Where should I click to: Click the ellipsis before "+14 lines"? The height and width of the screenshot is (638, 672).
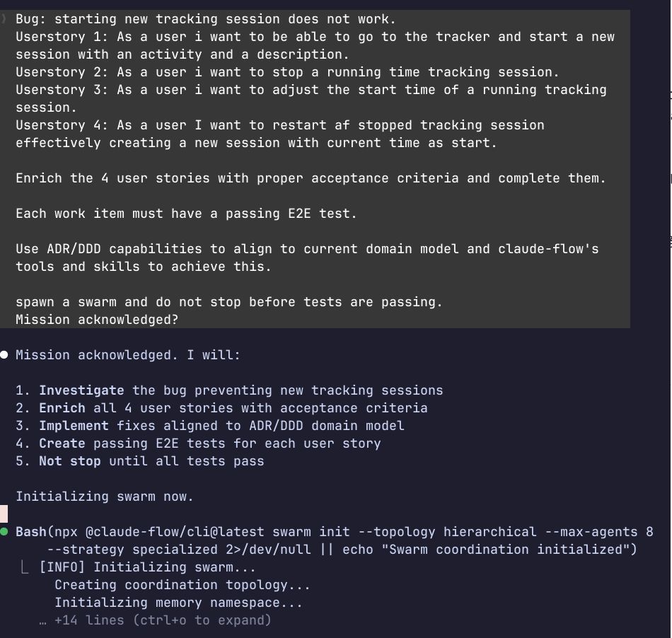[x=43, y=620]
